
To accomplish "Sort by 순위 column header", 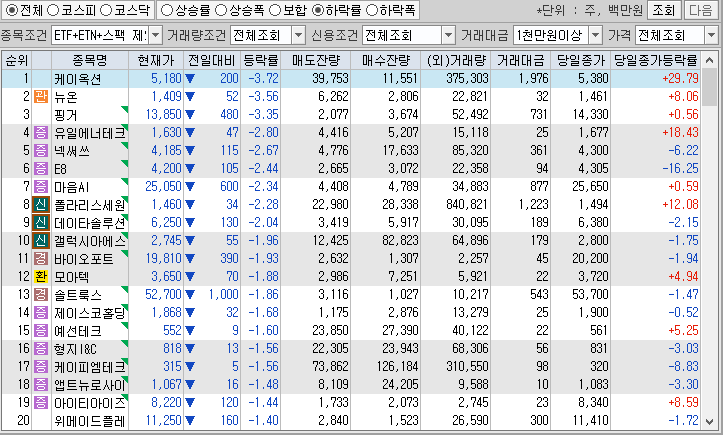I will tap(17, 60).
